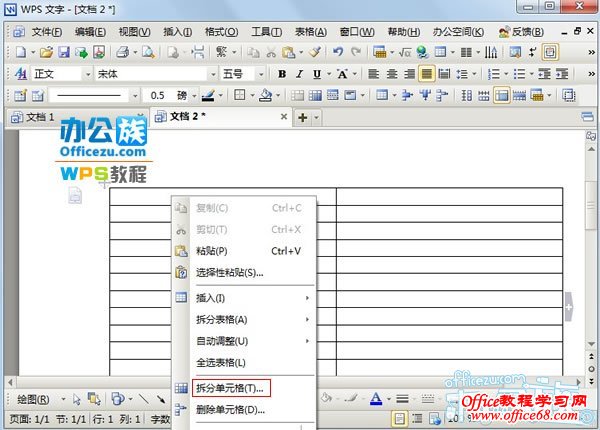Viewport: 600px width, 430px height.
Task: Click the 绘图(R) button
Action: click(33, 399)
